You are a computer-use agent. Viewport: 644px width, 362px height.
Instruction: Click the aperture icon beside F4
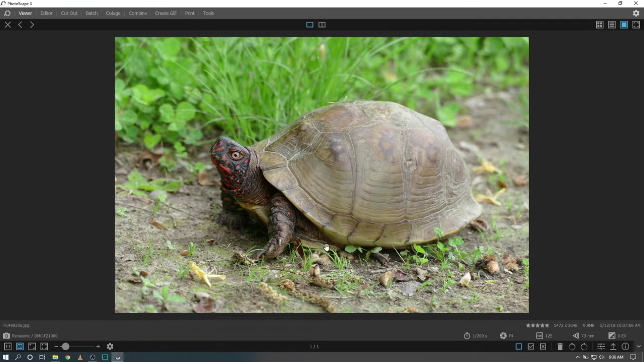click(x=503, y=336)
